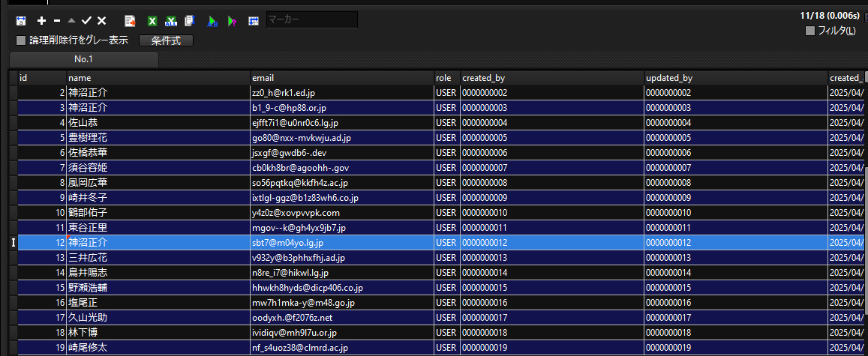Select name cell 東谷正里
The image size is (868, 356).
[158, 227]
